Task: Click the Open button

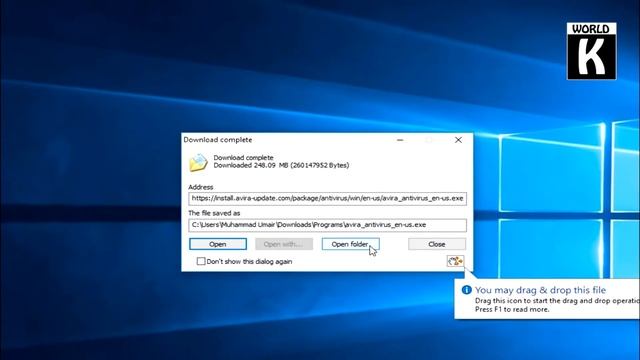Action: click(x=218, y=244)
